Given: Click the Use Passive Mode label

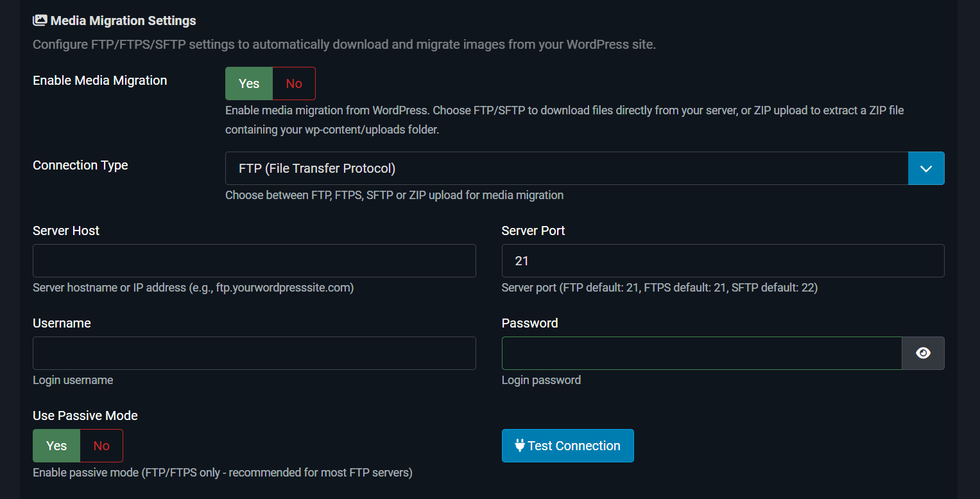Looking at the screenshot, I should point(85,416).
